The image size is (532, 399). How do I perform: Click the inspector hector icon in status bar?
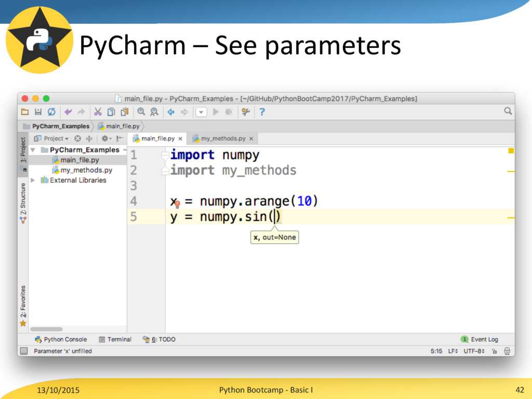tap(507, 351)
